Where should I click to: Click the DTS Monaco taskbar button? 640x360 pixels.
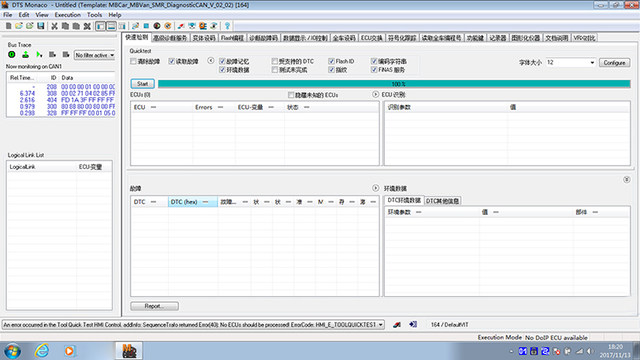tap(129, 351)
